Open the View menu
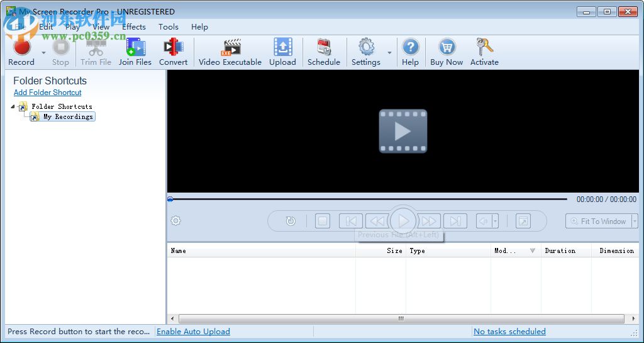Screen dimensions: 644x343 (x=101, y=26)
